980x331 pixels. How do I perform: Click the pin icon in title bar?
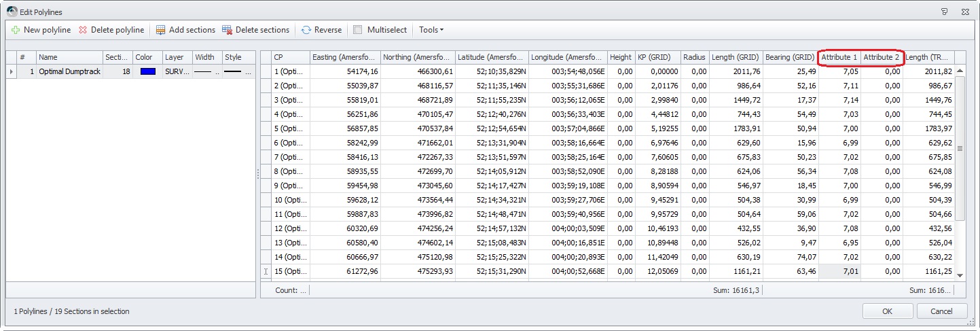point(944,12)
